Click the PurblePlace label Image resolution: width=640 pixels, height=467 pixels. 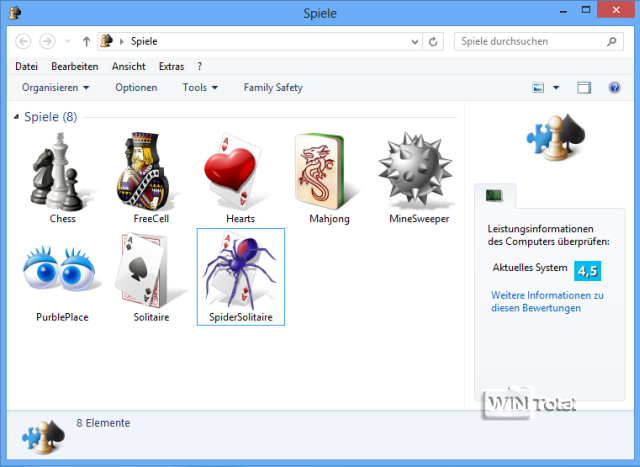62,317
